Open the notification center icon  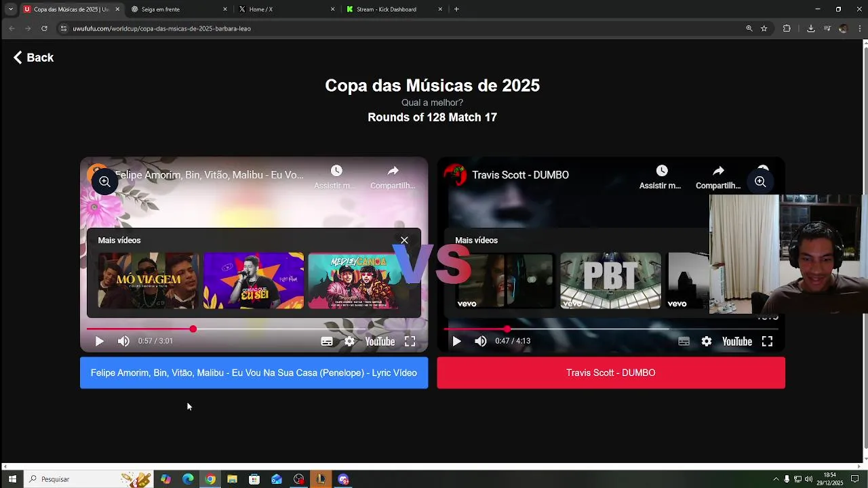[x=854, y=479]
